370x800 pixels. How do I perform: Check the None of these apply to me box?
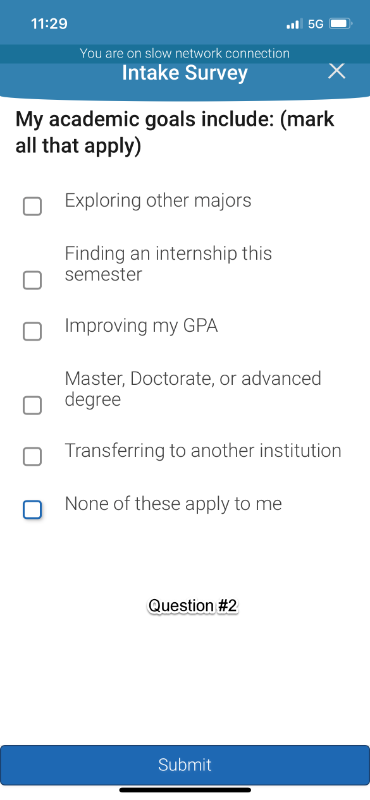pos(32,510)
